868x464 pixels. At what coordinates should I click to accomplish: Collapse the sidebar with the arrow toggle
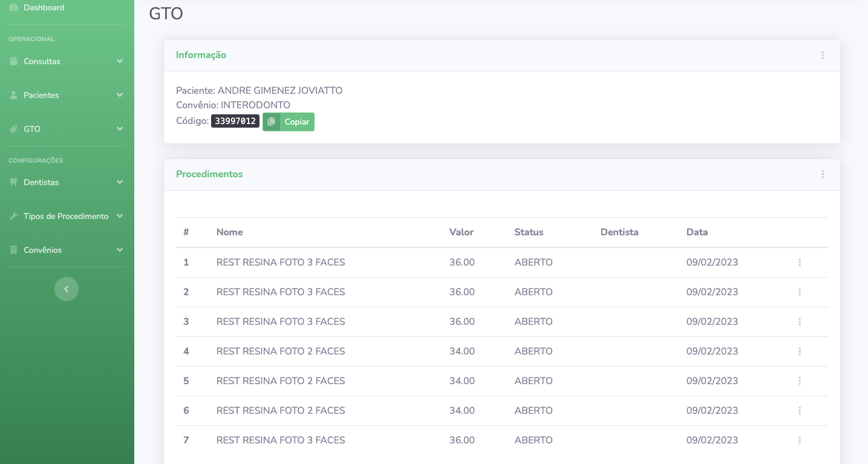(x=67, y=289)
